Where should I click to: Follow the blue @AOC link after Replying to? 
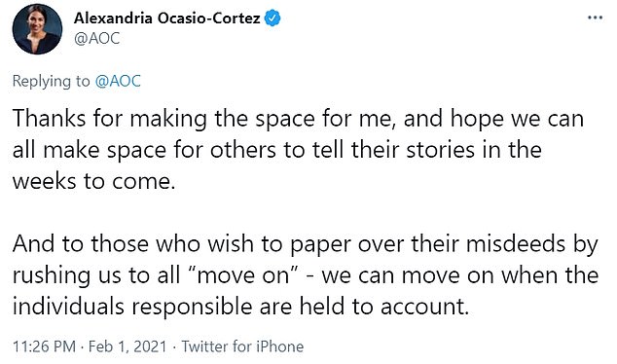coord(118,81)
